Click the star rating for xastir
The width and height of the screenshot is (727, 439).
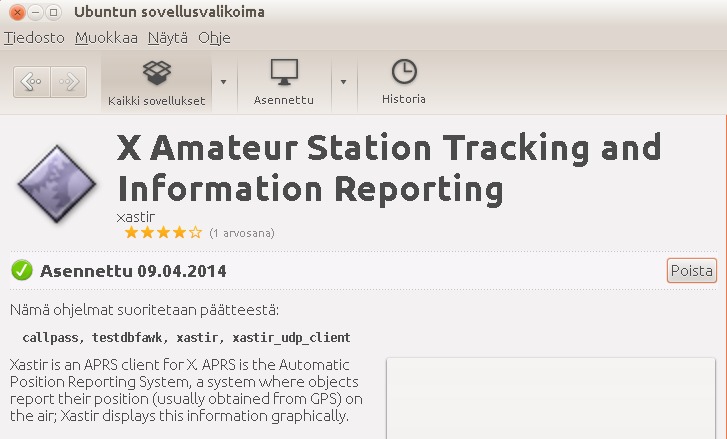(163, 232)
